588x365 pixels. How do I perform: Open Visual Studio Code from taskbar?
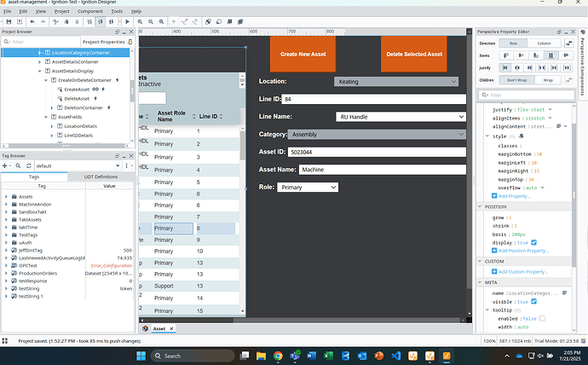(395, 356)
